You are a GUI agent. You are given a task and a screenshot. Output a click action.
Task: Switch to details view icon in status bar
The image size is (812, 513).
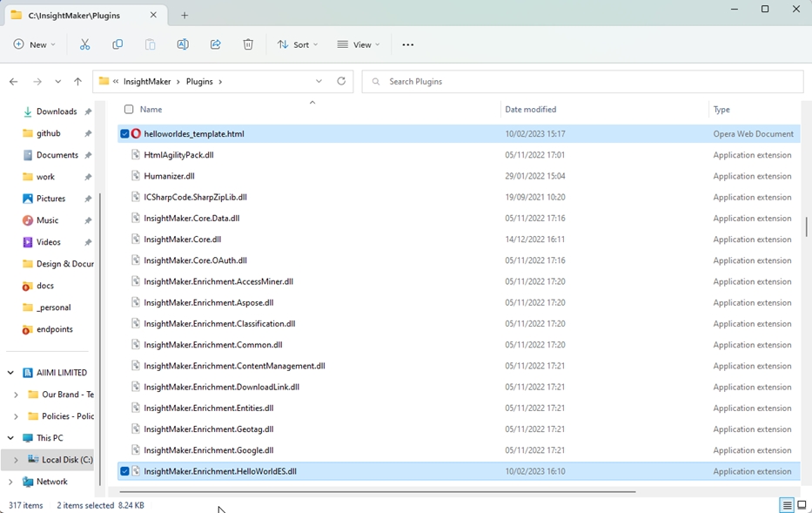pos(786,505)
